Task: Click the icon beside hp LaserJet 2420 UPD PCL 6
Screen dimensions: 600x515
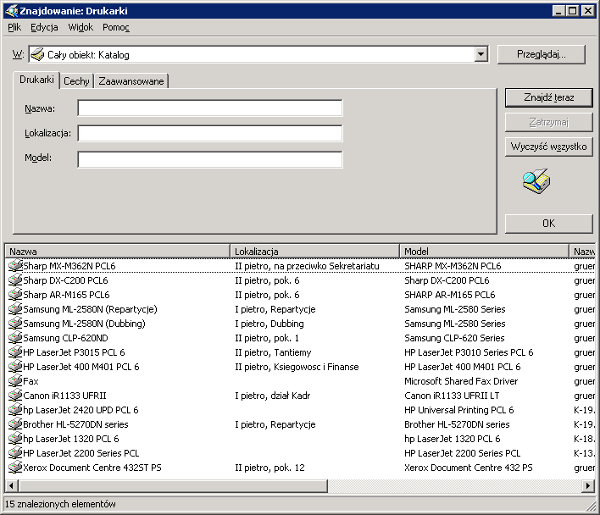Action: (x=15, y=410)
